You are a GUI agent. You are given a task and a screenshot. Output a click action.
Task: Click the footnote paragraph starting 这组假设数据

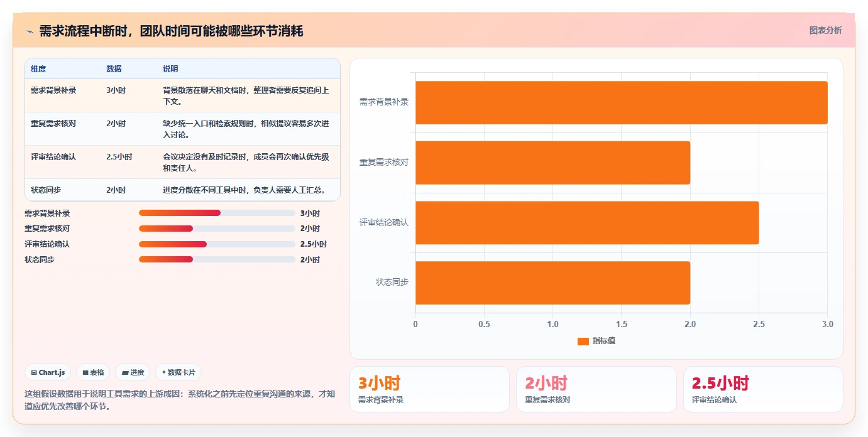(x=180, y=400)
